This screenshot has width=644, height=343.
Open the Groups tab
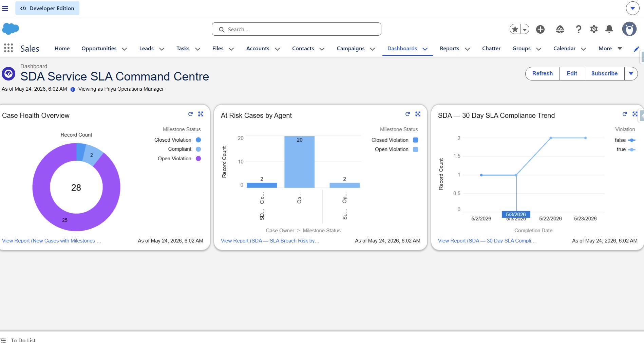pyautogui.click(x=522, y=49)
